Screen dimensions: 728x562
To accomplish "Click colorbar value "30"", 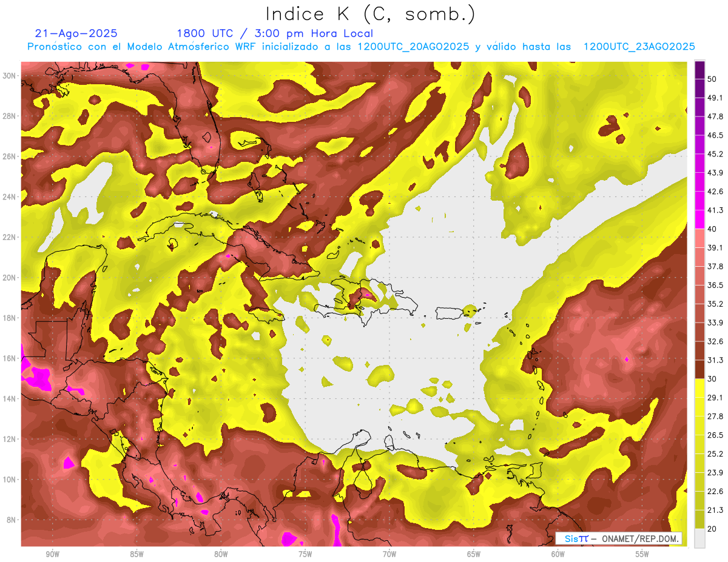I will tap(712, 379).
